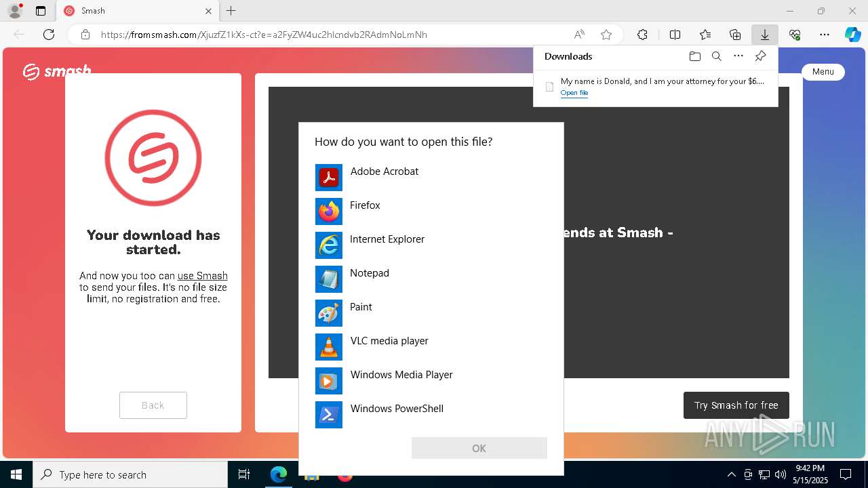Image resolution: width=868 pixels, height=488 pixels.
Task: Open more options in Downloads panel
Action: 738,56
